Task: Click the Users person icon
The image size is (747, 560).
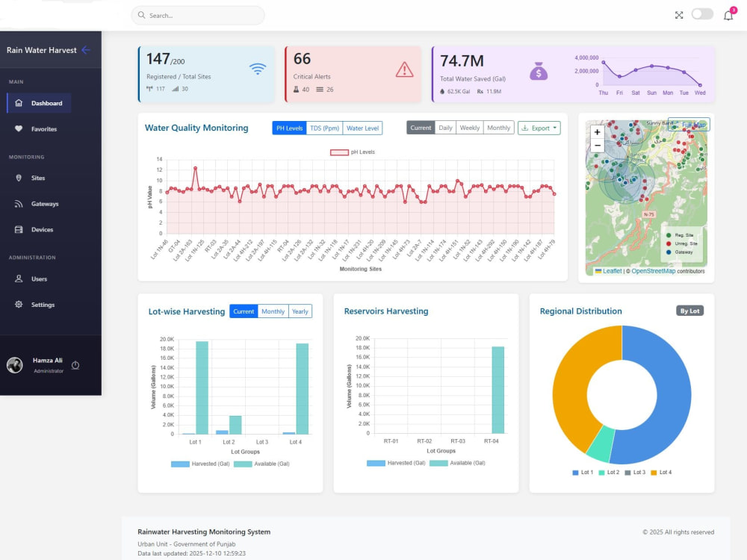Action: click(x=19, y=279)
